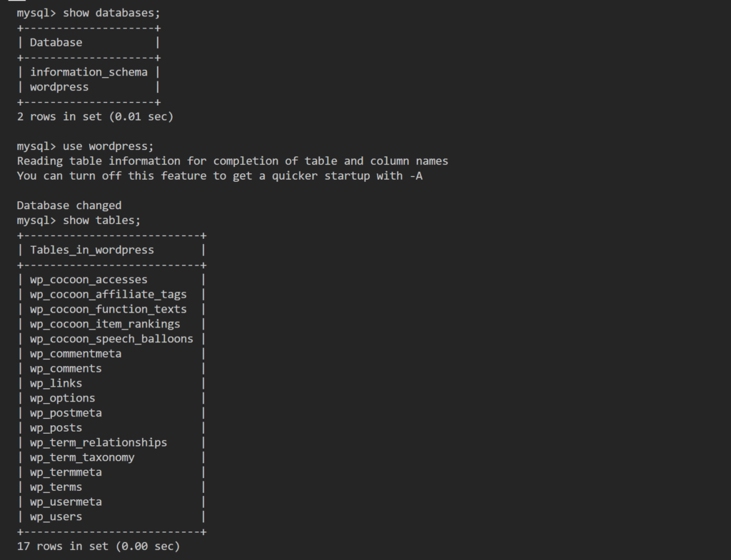The width and height of the screenshot is (731, 560).
Task: Click the wp_cocoon_accesses table name
Action: coord(89,280)
